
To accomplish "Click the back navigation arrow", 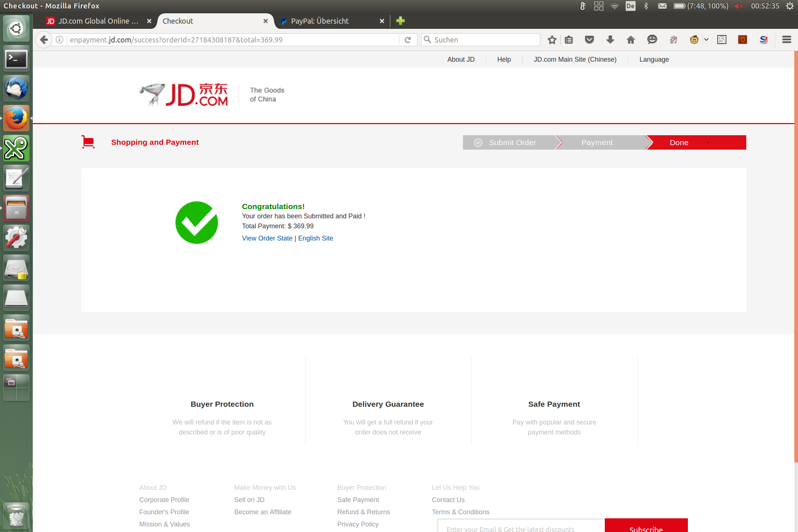I will click(x=44, y=40).
